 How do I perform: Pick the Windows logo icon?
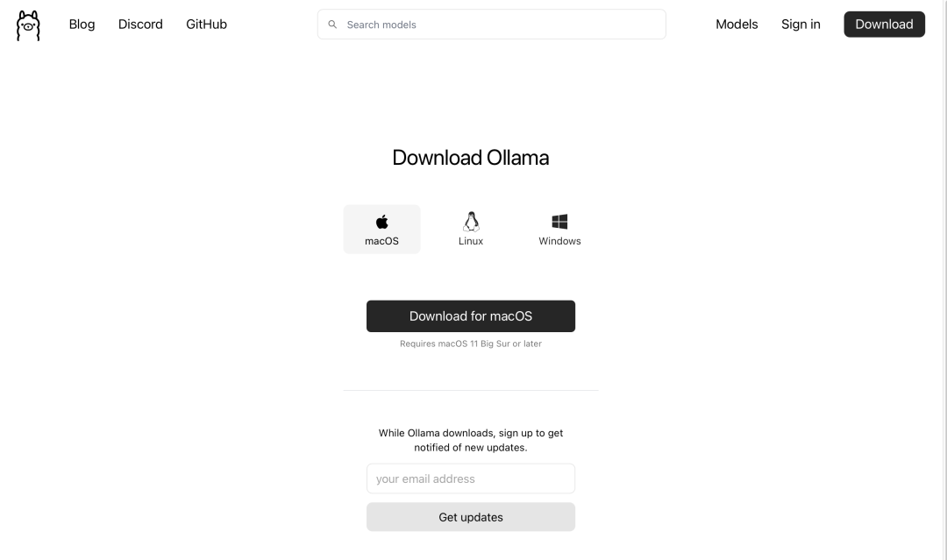pyautogui.click(x=559, y=222)
